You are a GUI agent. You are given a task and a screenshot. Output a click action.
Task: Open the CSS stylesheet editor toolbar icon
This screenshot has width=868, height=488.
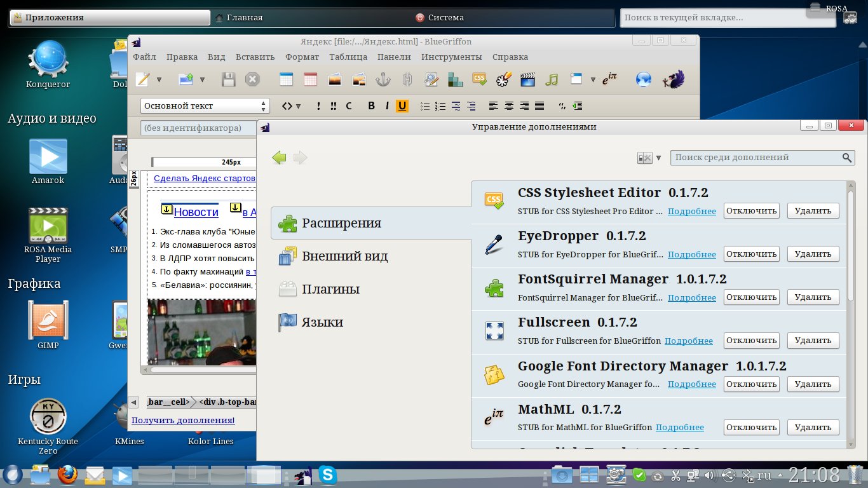pos(480,79)
